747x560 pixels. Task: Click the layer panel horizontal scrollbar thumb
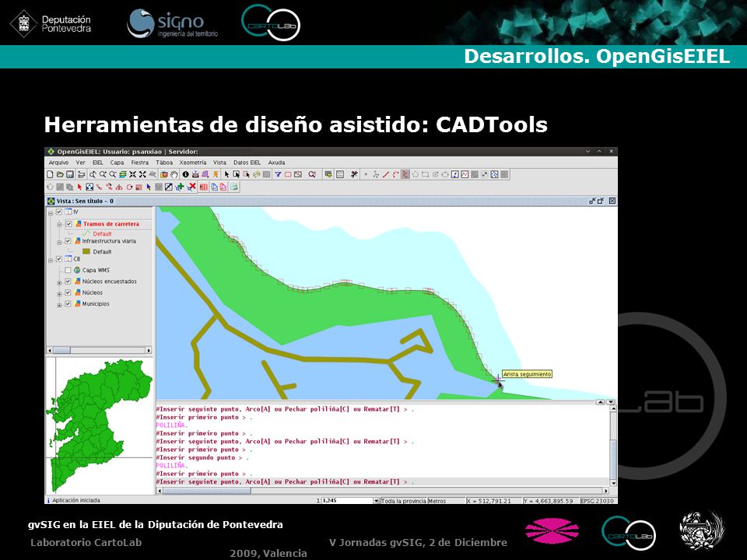click(61, 351)
